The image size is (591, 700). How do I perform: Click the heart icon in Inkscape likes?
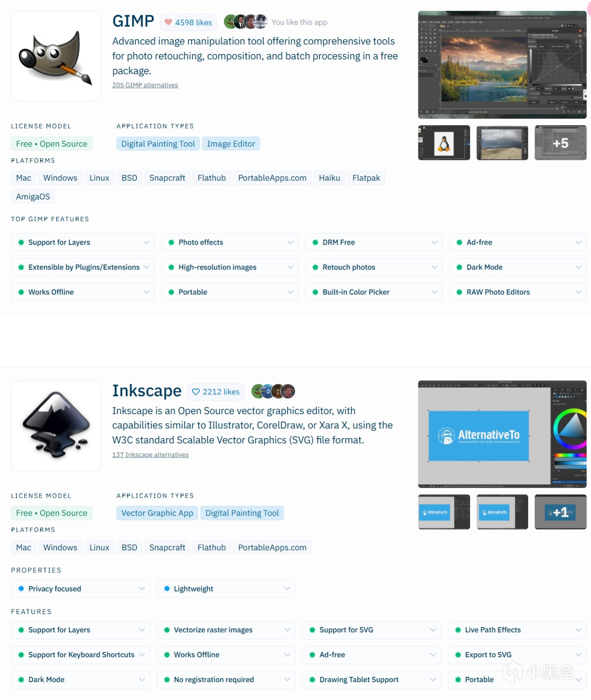[x=196, y=392]
